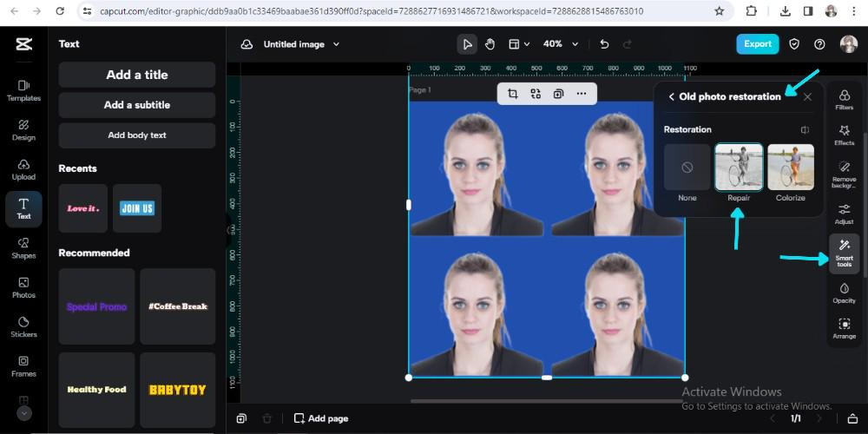Image resolution: width=868 pixels, height=434 pixels.
Task: Click the undo arrow
Action: point(604,44)
